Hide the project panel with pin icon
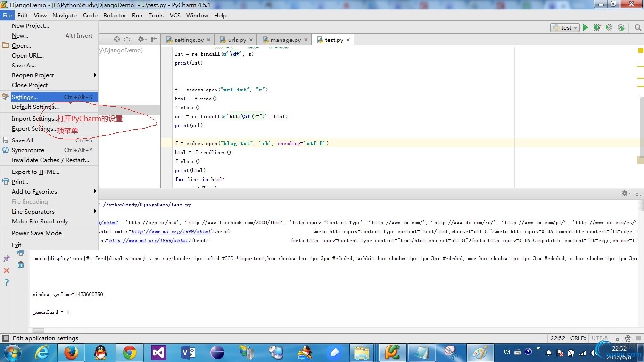 154,40
